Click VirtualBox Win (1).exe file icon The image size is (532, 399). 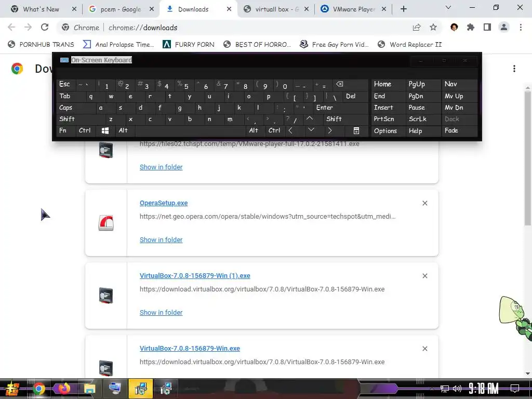[x=106, y=296]
